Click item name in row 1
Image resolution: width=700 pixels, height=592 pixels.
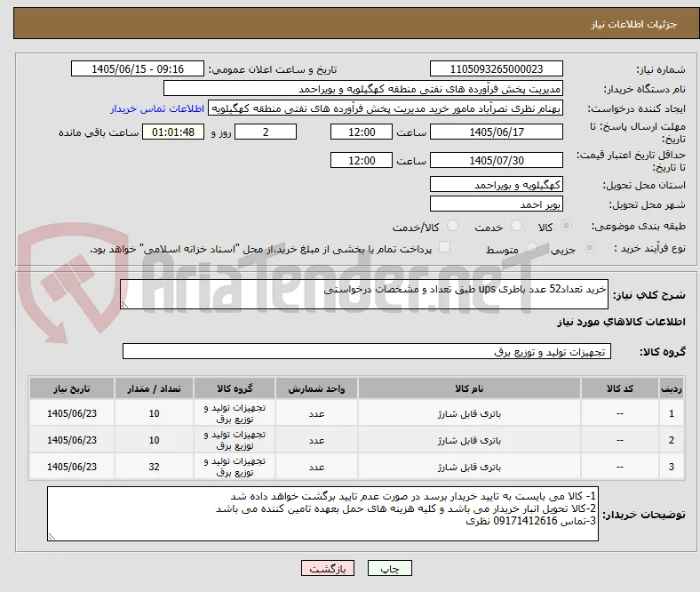(x=469, y=413)
